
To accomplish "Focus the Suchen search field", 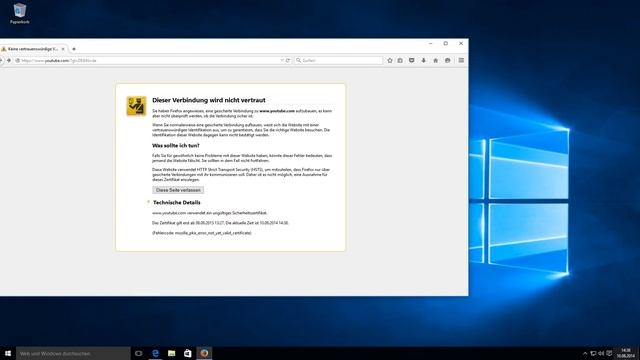I will coord(339,60).
